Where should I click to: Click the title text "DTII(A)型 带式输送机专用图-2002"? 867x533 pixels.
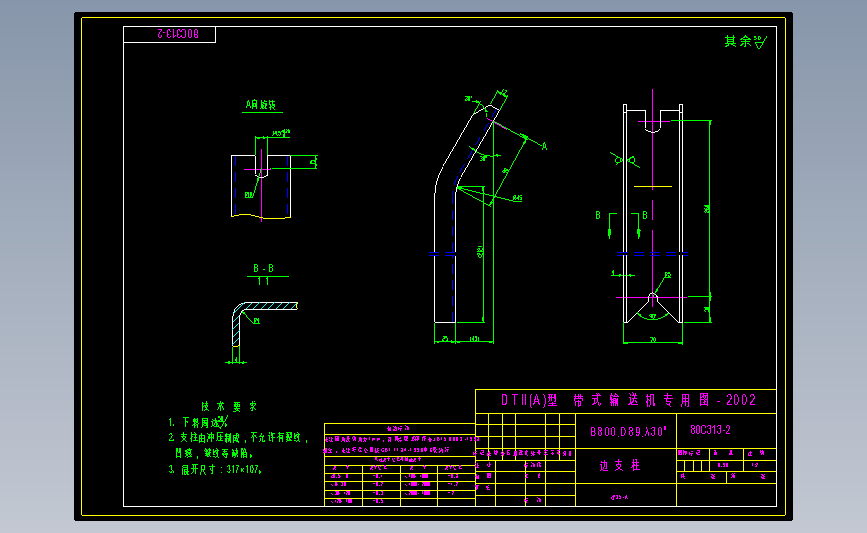pyautogui.click(x=628, y=400)
